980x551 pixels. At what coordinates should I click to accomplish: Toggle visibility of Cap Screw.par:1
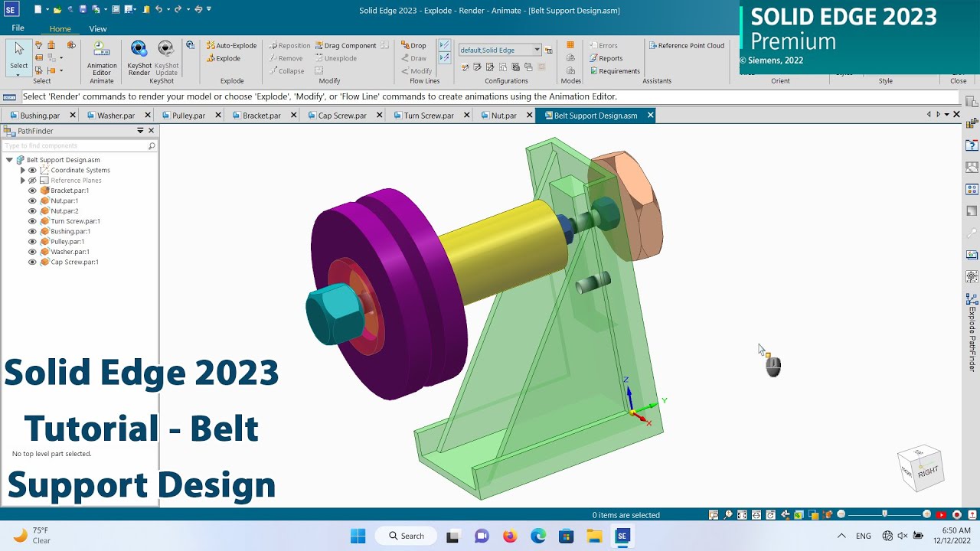(x=32, y=262)
